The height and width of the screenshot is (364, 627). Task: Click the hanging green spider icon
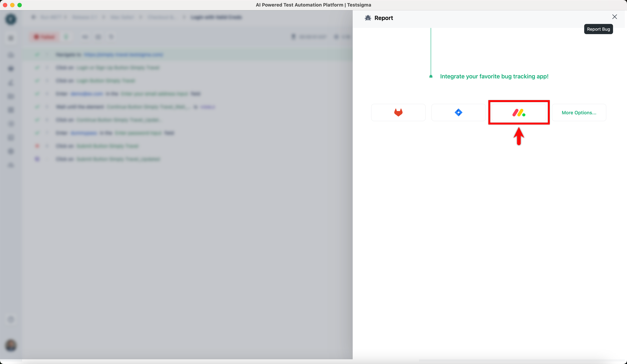pos(431,76)
